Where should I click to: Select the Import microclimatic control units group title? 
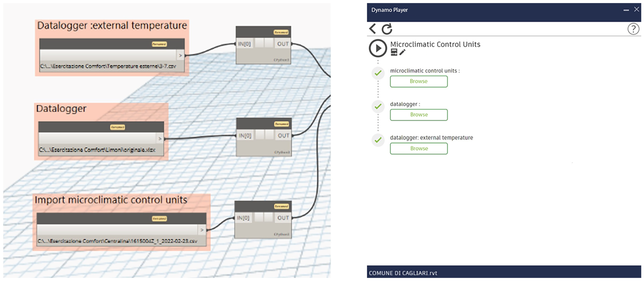[111, 200]
